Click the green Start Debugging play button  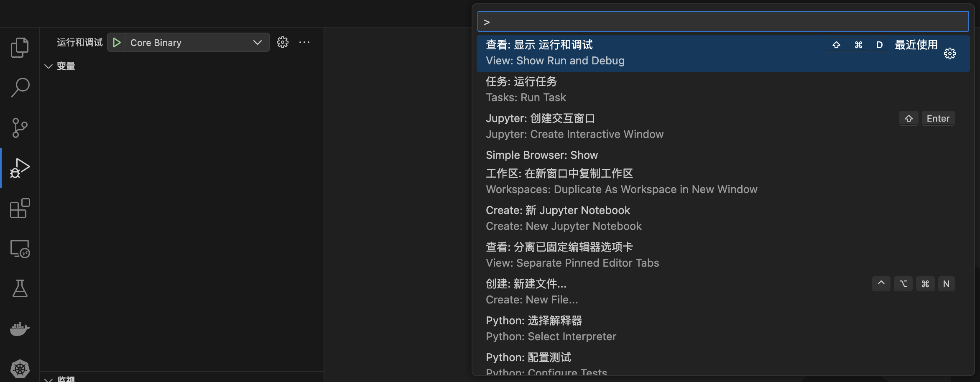pyautogui.click(x=117, y=43)
